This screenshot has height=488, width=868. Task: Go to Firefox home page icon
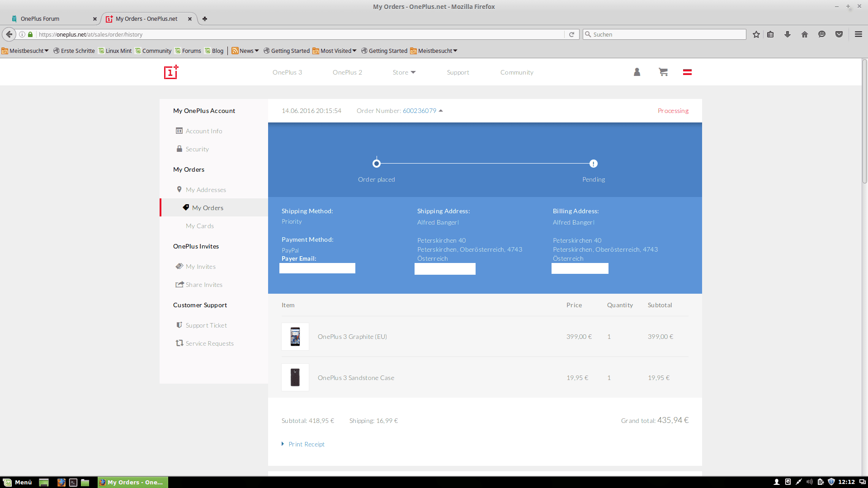pos(805,34)
